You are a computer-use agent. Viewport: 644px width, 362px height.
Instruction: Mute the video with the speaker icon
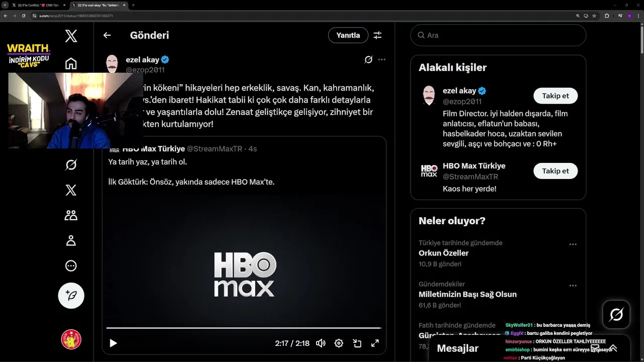320,343
